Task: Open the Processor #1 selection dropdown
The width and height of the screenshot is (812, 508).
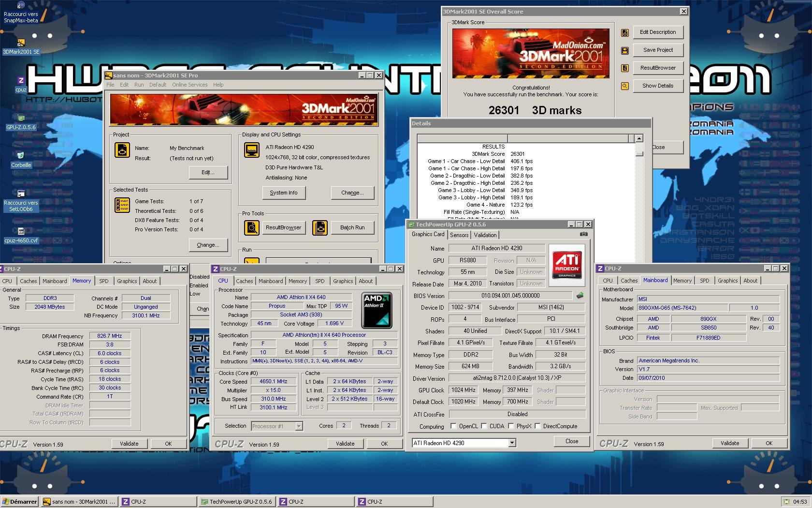Action: click(299, 426)
